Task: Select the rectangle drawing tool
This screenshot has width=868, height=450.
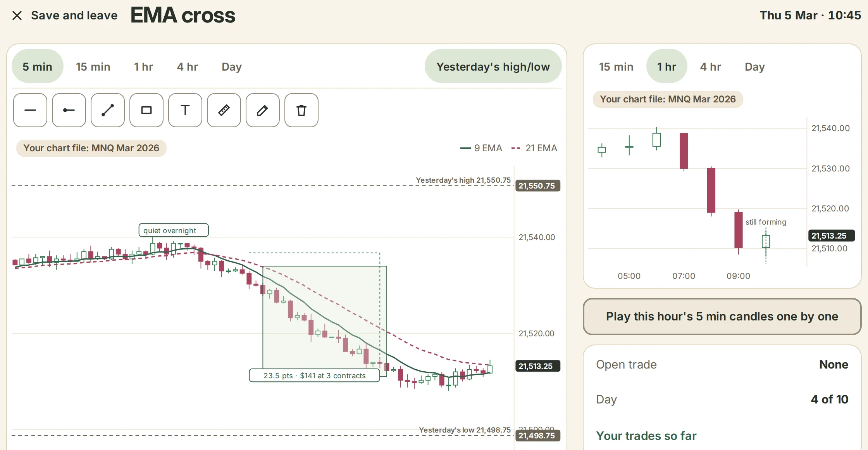Action: (146, 110)
